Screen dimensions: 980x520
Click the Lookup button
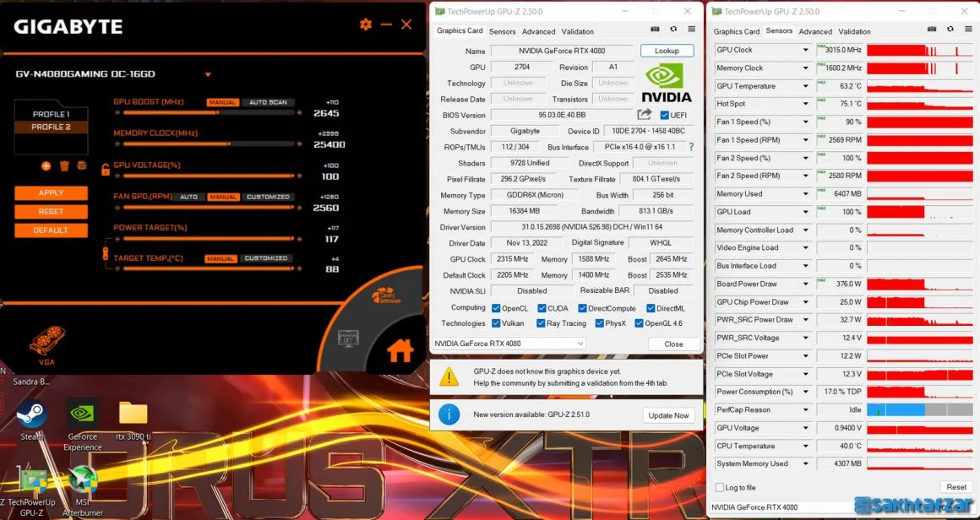coord(667,51)
